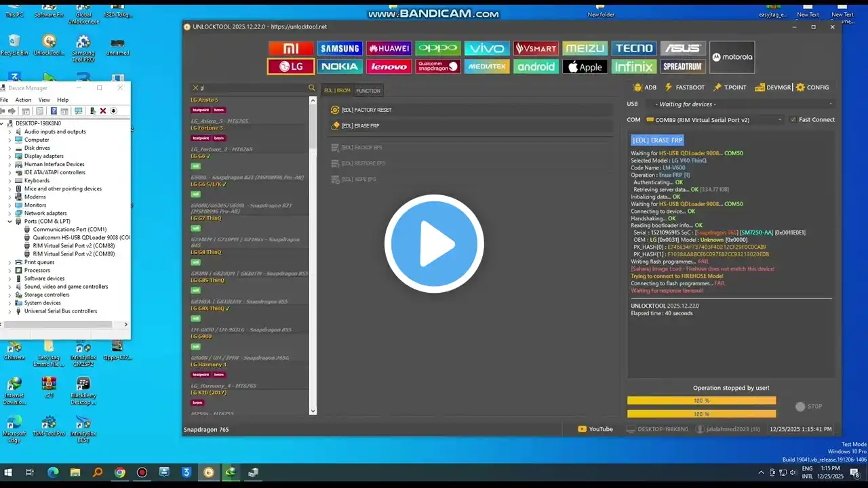Select the Spreadtrum brand logo
Screen dimensions: 868x488
[682, 66]
